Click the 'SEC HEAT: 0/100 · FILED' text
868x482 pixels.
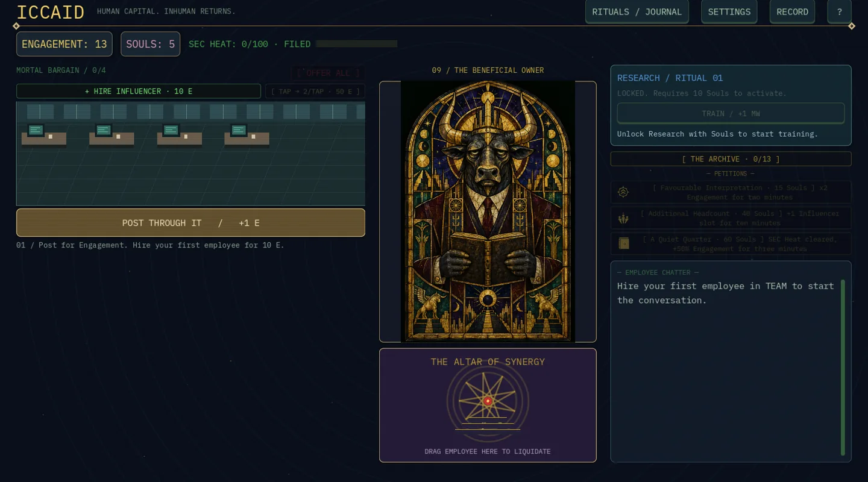250,44
